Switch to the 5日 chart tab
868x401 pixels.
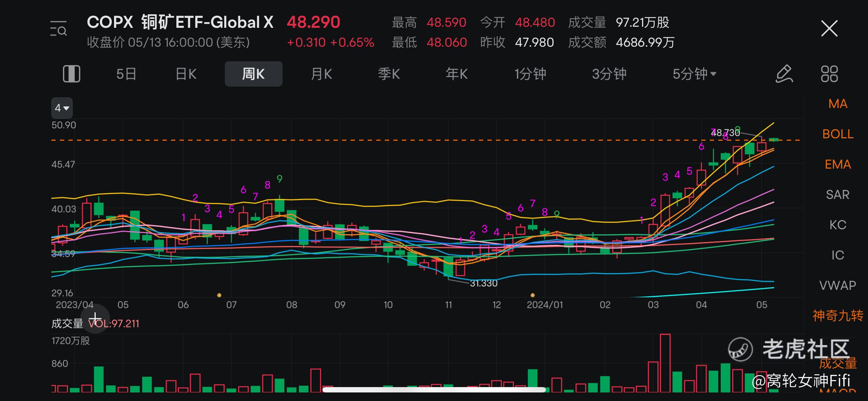coord(126,74)
